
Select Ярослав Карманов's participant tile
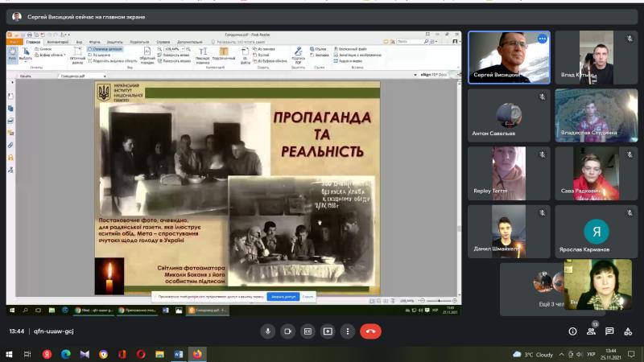pos(596,231)
